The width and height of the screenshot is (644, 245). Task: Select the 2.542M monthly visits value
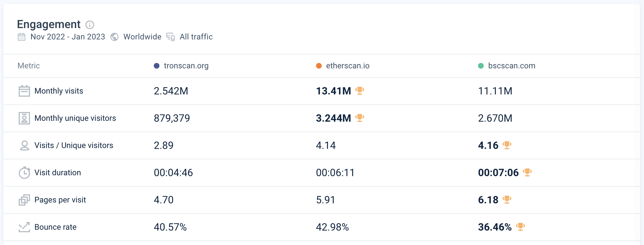pyautogui.click(x=171, y=91)
